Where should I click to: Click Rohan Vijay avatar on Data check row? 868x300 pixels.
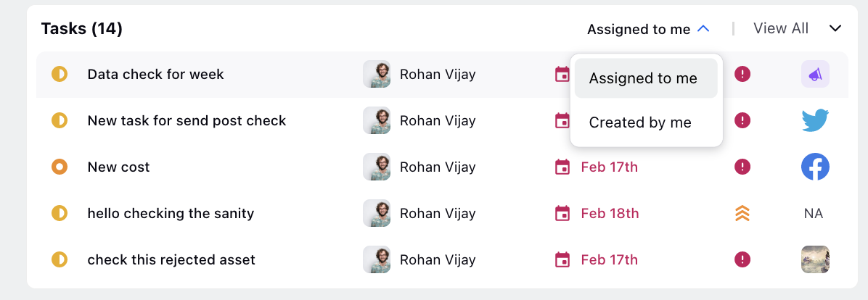click(377, 74)
